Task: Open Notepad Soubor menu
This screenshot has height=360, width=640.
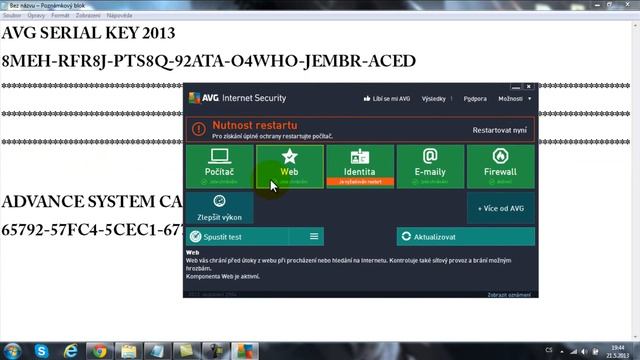Action: tap(12, 16)
